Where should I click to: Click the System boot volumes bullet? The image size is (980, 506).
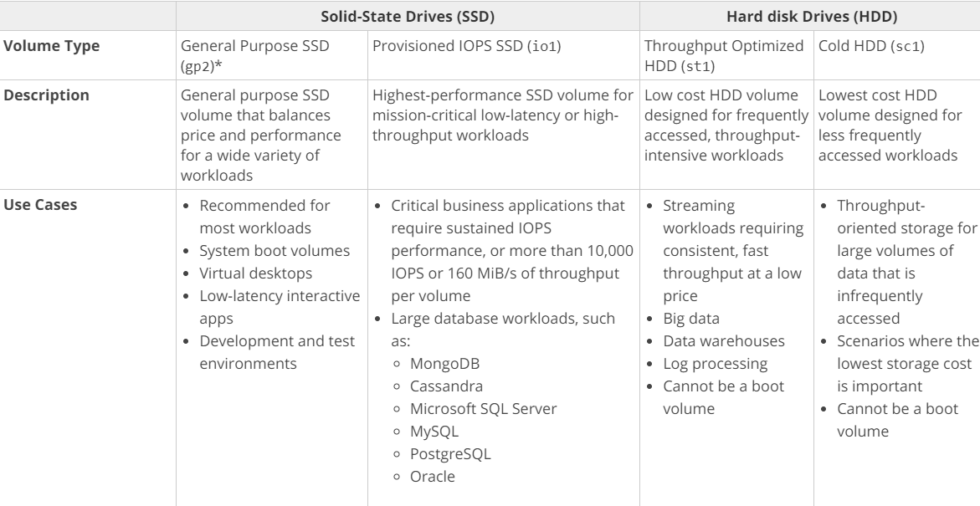275,251
